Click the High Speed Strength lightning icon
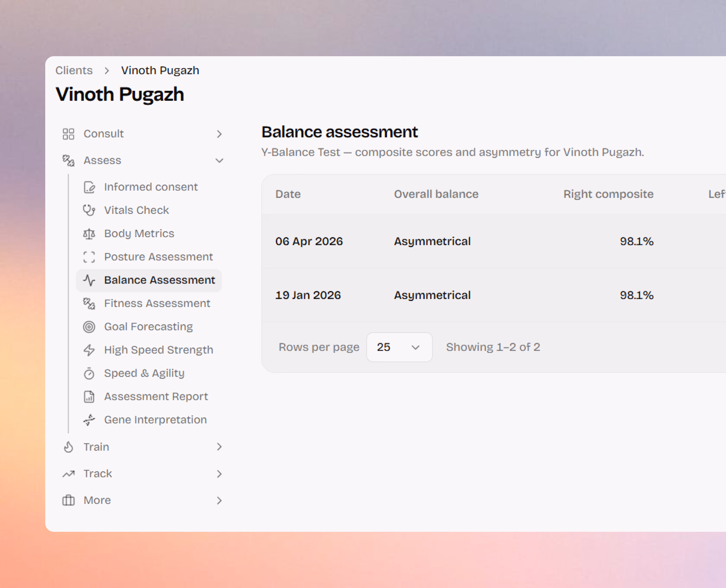This screenshot has width=726, height=588. point(89,350)
